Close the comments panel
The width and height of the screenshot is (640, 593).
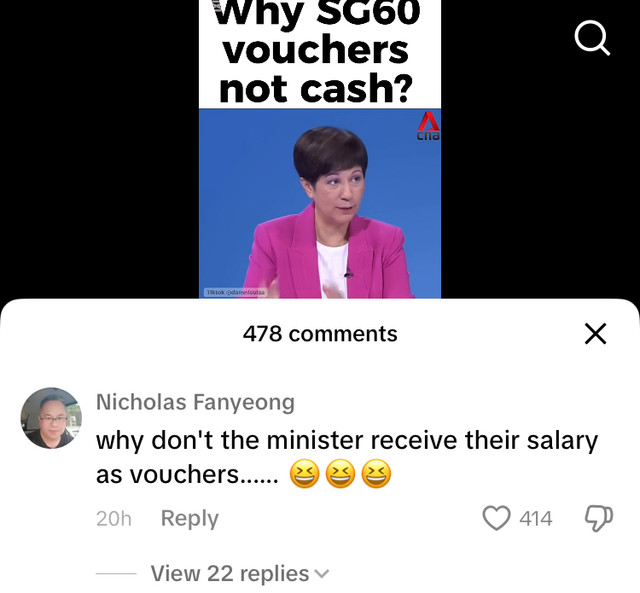[596, 333]
